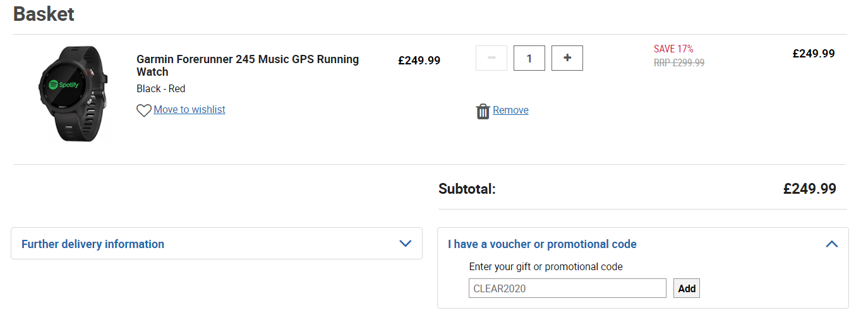Expand Further delivery information chevron arrow
The height and width of the screenshot is (320, 868).
406,244
